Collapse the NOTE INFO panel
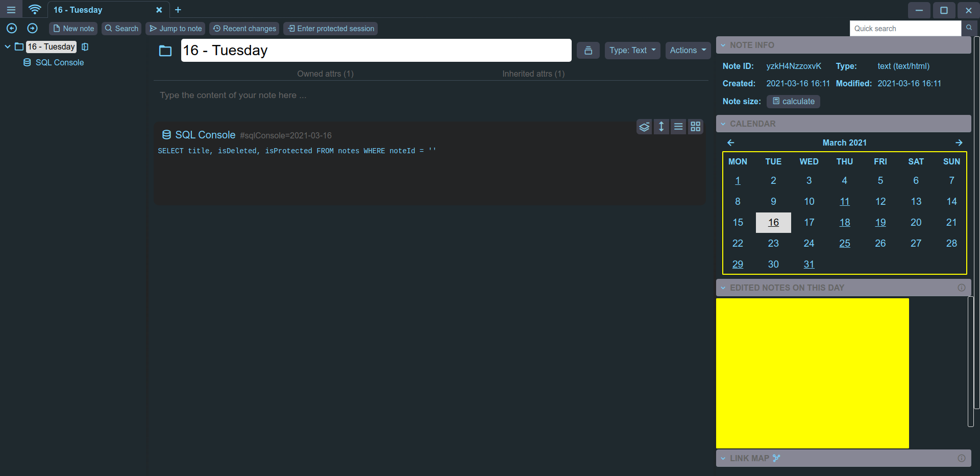The height and width of the screenshot is (476, 980). [x=723, y=45]
